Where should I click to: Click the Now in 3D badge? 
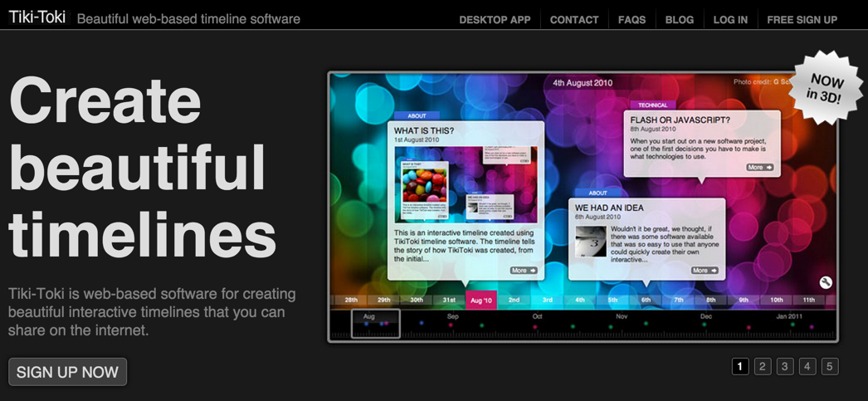[825, 87]
